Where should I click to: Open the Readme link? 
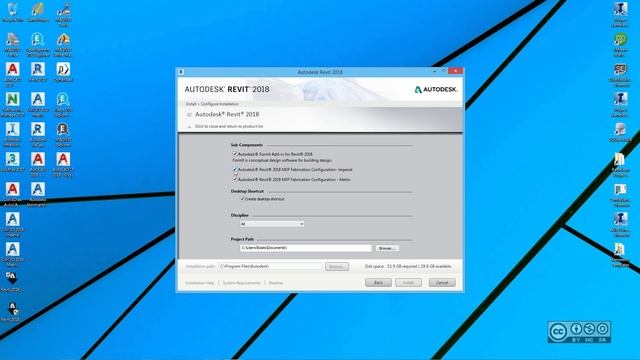276,283
